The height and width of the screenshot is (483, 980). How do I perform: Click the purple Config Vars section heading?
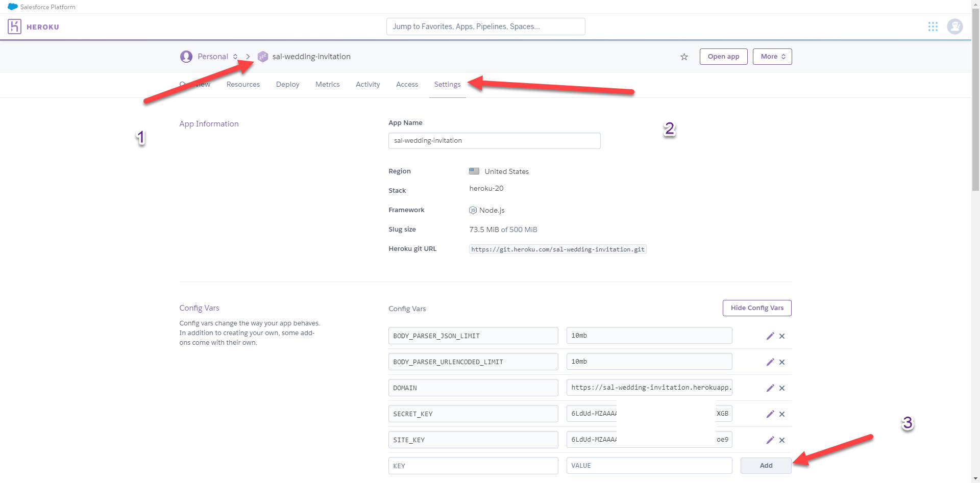click(x=199, y=308)
